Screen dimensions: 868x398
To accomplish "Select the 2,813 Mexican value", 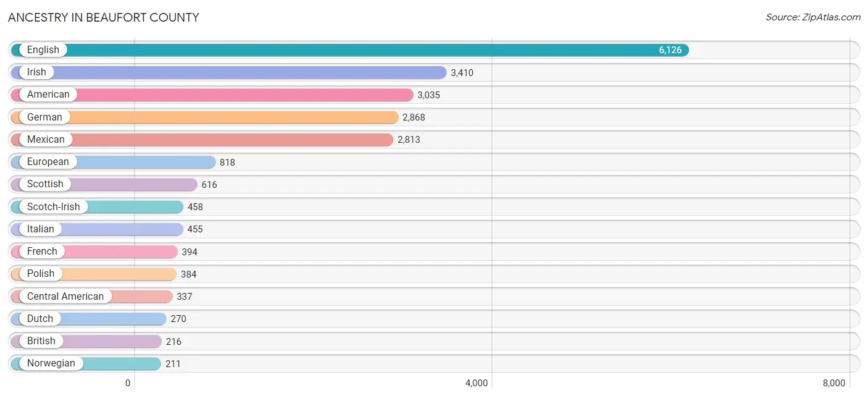I will (x=409, y=140).
